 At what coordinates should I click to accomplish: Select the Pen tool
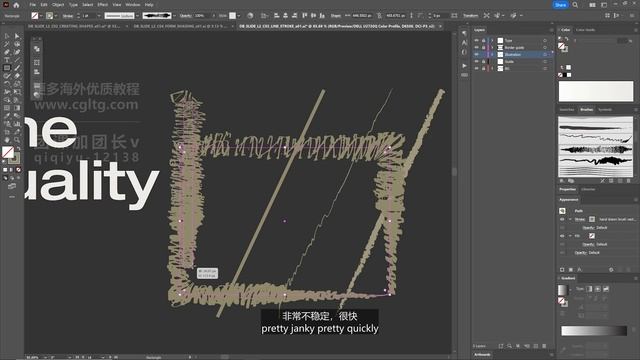point(7,52)
